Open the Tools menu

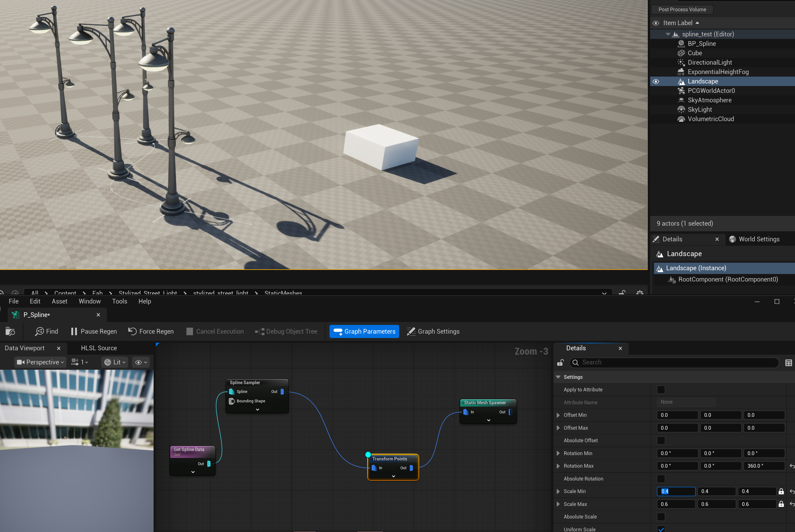click(119, 301)
